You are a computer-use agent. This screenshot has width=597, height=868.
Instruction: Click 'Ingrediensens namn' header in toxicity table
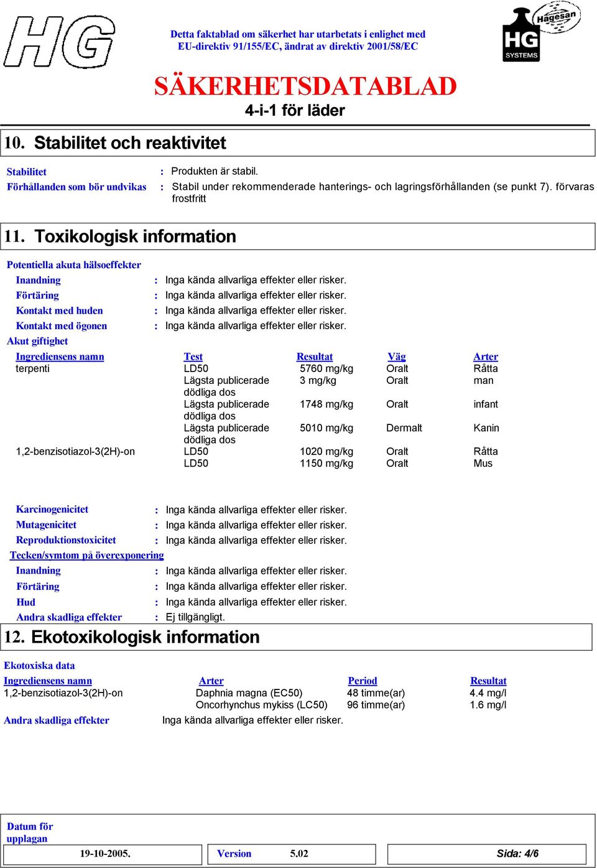[60, 357]
